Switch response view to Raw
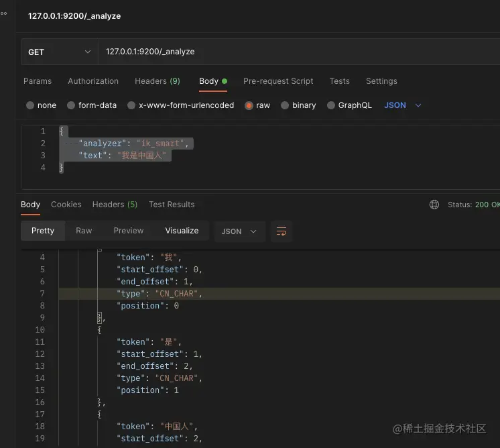The height and width of the screenshot is (448, 500). click(x=84, y=231)
